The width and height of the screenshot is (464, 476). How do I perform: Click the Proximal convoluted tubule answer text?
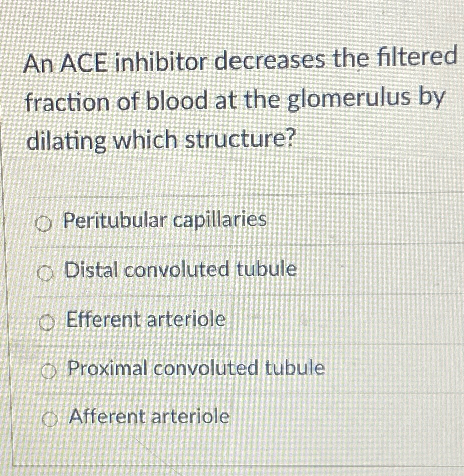[195, 369]
